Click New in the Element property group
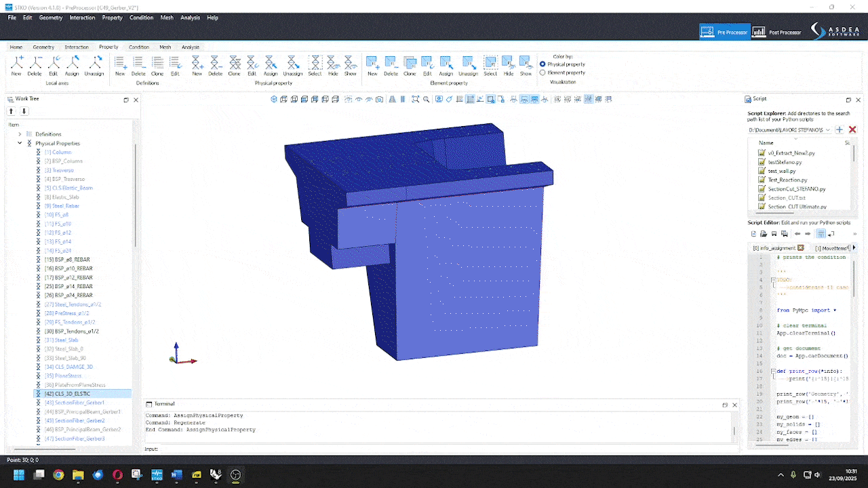Screen dimensions: 868x488 coord(372,66)
